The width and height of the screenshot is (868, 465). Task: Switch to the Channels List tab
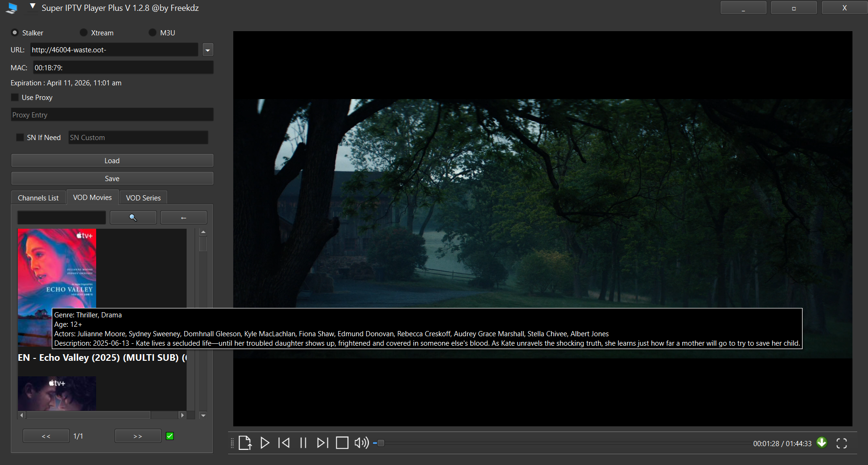click(38, 198)
